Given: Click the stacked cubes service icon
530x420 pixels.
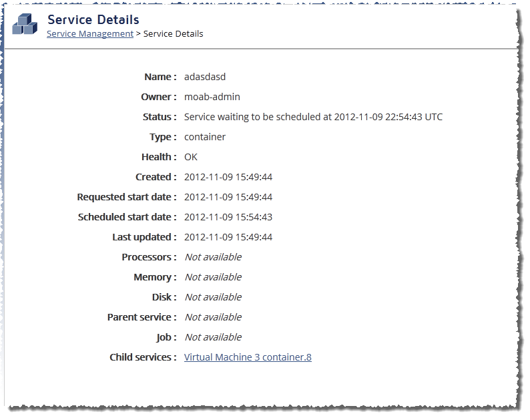Looking at the screenshot, I should pyautogui.click(x=25, y=24).
